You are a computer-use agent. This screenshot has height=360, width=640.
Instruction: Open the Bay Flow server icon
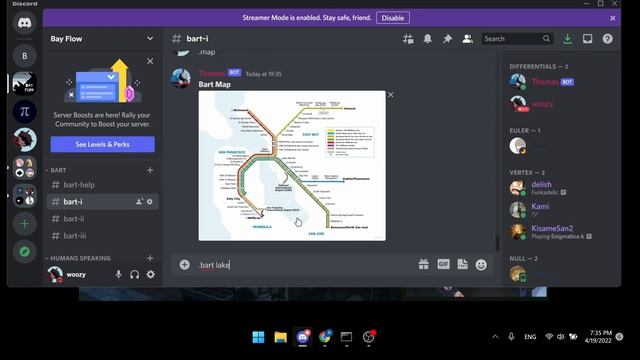[24, 83]
